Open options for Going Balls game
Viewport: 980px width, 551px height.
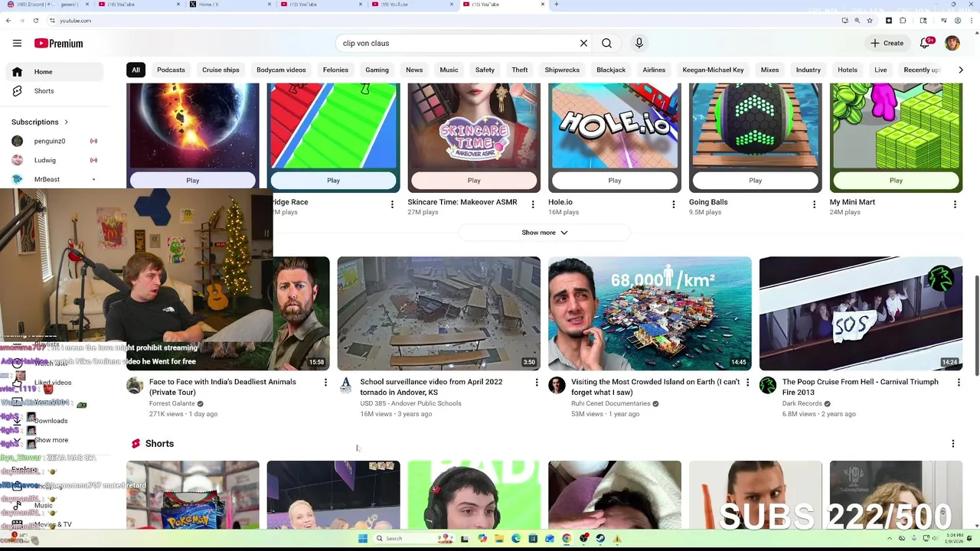(x=814, y=204)
